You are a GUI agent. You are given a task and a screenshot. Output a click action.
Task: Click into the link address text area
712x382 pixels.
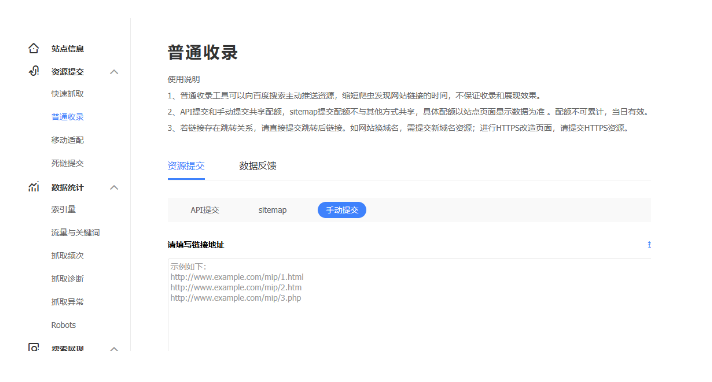pyautogui.click(x=409, y=304)
